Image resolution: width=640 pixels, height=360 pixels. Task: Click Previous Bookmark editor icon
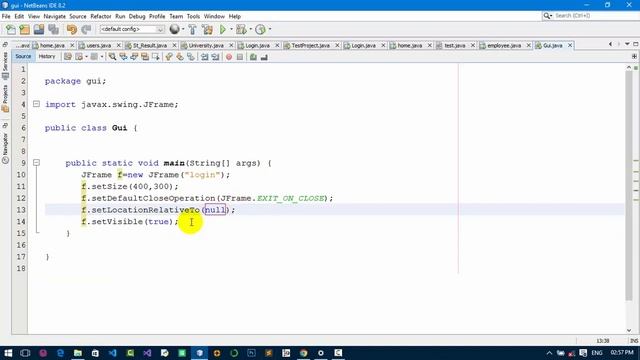pos(169,57)
